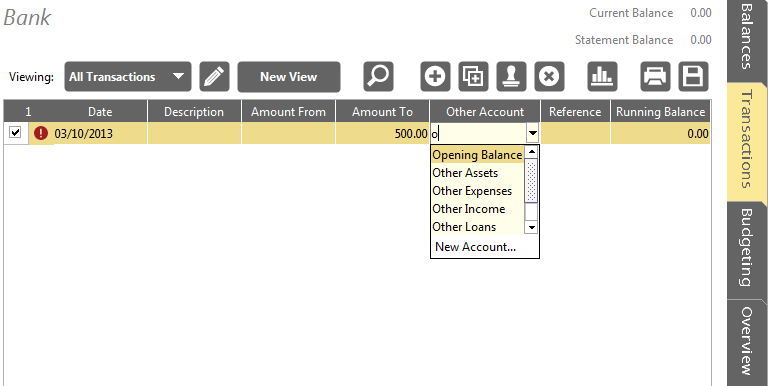The image size is (768, 386).
Task: Click the list scrollbar down arrow
Action: pyautogui.click(x=531, y=227)
